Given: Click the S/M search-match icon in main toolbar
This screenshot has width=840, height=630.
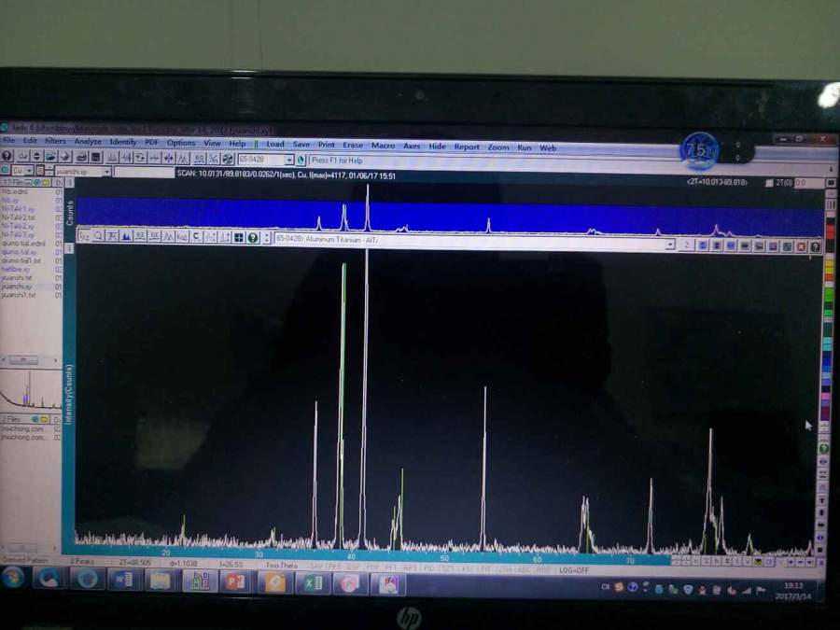Looking at the screenshot, I should pos(213,159).
